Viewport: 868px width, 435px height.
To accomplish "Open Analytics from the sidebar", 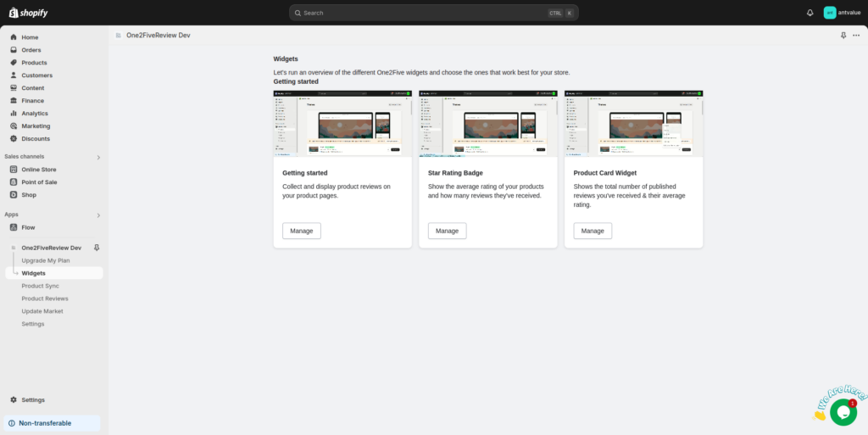I will pos(35,114).
